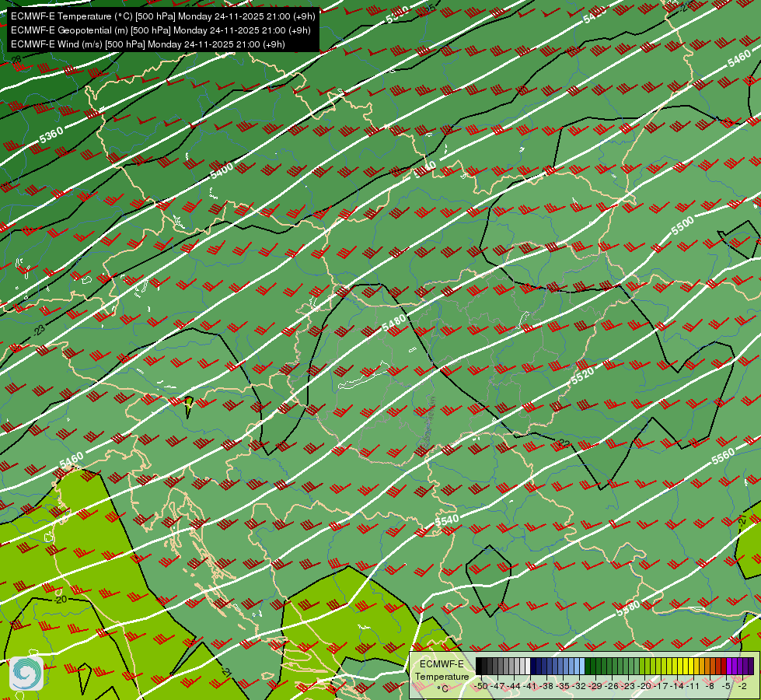Screen dimensions: 761x700
Task: Select the ECMWF-E Geopotential header line
Action: tap(161, 30)
